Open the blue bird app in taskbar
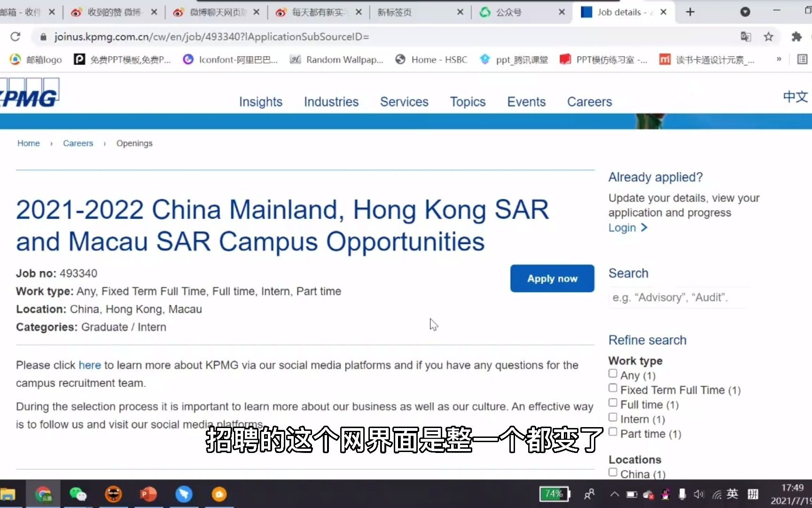This screenshot has height=508, width=812. 184,494
